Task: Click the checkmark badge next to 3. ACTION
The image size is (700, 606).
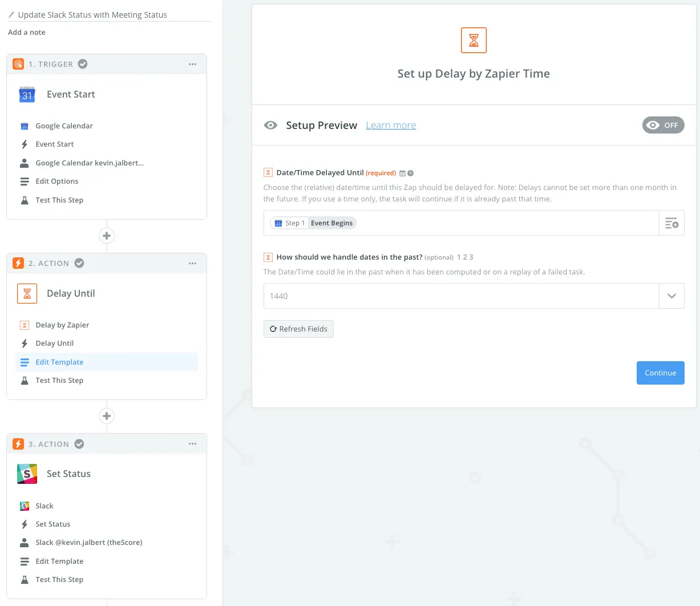Action: 79,444
